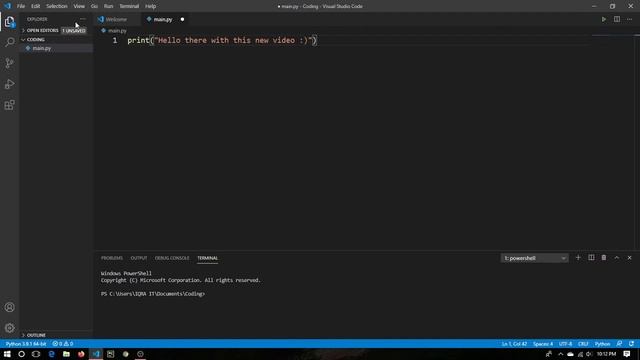Click the unsaved dot on main.py tab
This screenshot has height=360, width=640.
(x=182, y=19)
